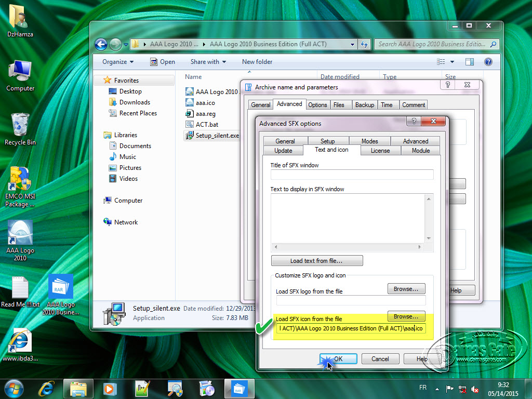Click the Open button in Explorer toolbar
This screenshot has width=532, height=399.
click(x=163, y=62)
